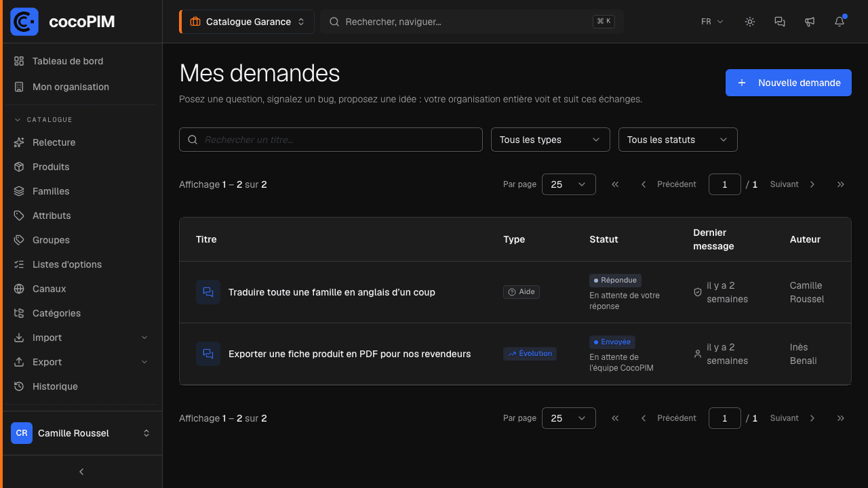The height and width of the screenshot is (488, 868).
Task: Open Attributs in the sidebar
Action: click(x=81, y=216)
